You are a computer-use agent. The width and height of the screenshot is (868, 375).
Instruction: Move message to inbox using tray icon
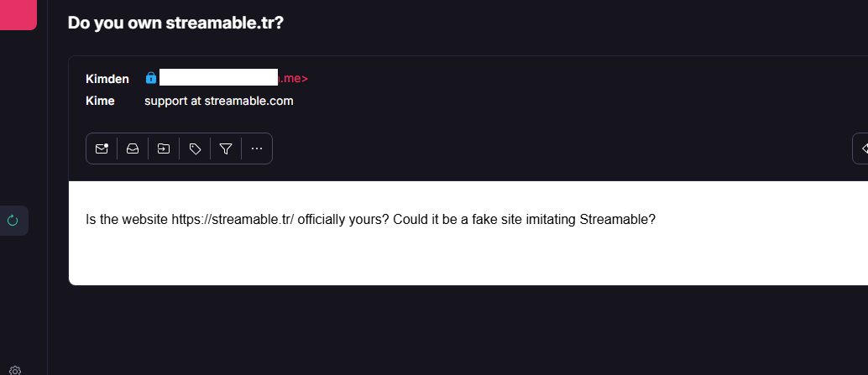coord(133,148)
